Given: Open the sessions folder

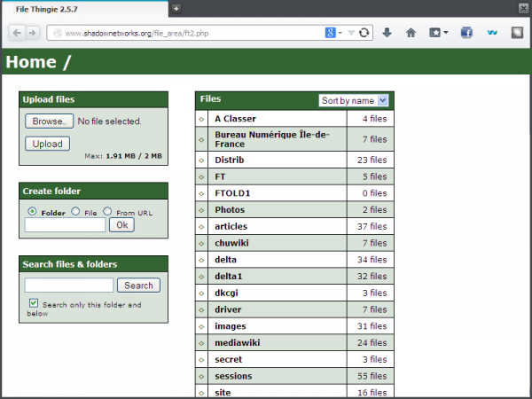Looking at the screenshot, I should [x=233, y=376].
